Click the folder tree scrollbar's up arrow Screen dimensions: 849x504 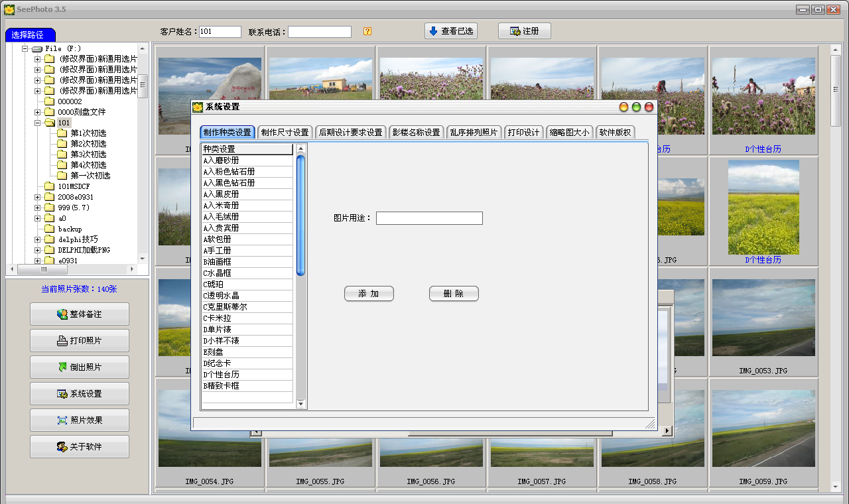[x=143, y=49]
